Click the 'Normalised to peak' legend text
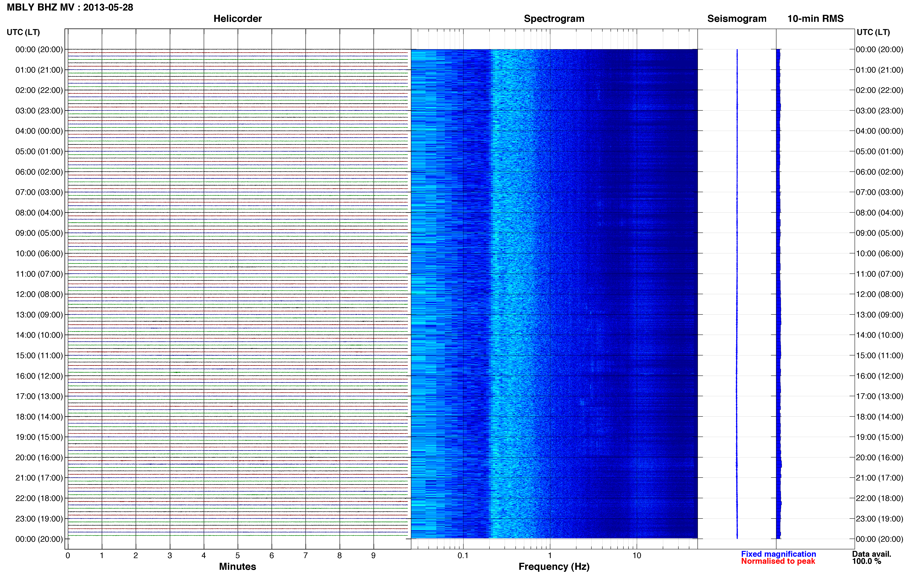 (778, 561)
